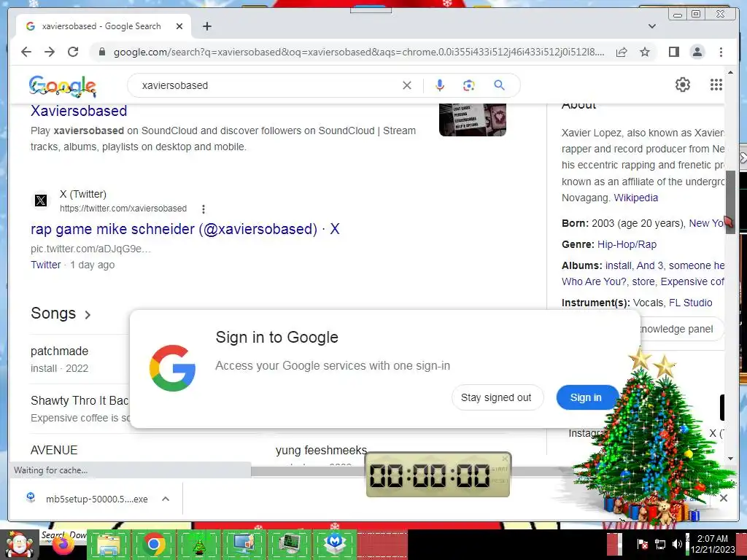The image size is (747, 560).
Task: Open the Chrome profile avatar
Action: [697, 52]
